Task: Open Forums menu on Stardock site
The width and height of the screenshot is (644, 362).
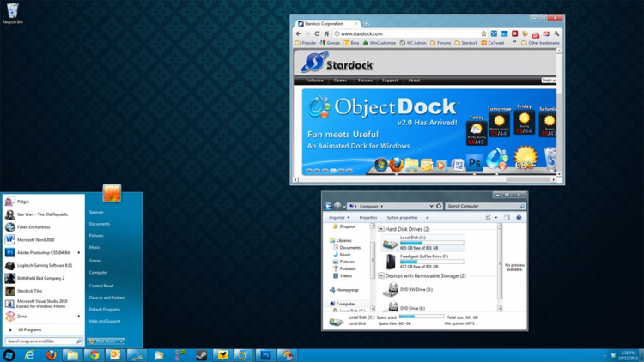Action: click(365, 81)
